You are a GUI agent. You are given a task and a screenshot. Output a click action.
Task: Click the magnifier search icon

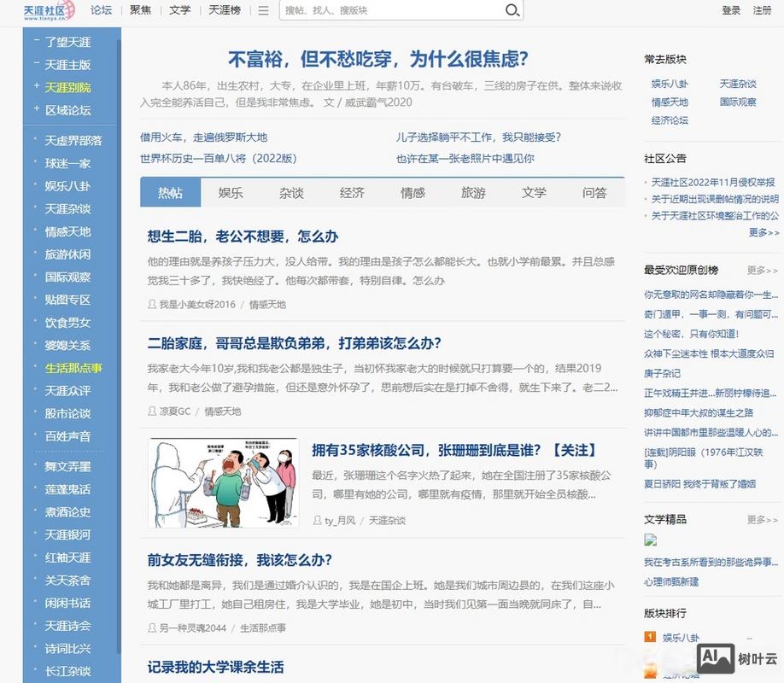click(x=512, y=10)
